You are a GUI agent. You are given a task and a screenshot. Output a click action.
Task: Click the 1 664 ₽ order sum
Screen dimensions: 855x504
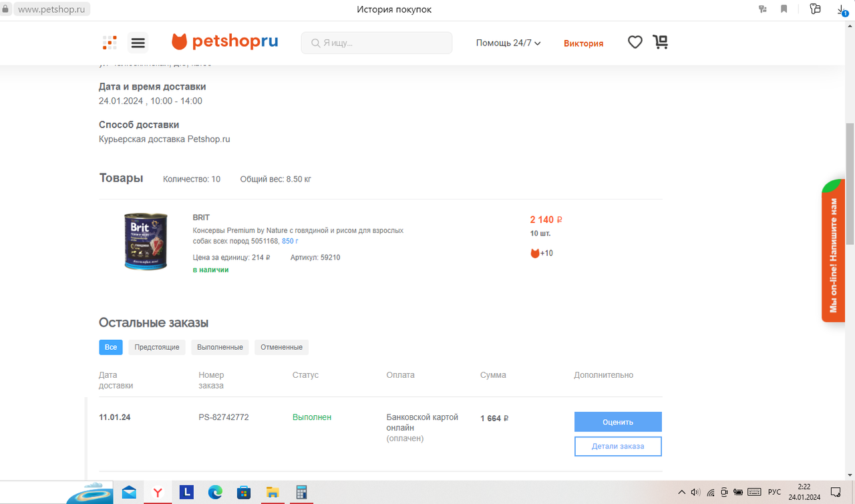(x=494, y=419)
